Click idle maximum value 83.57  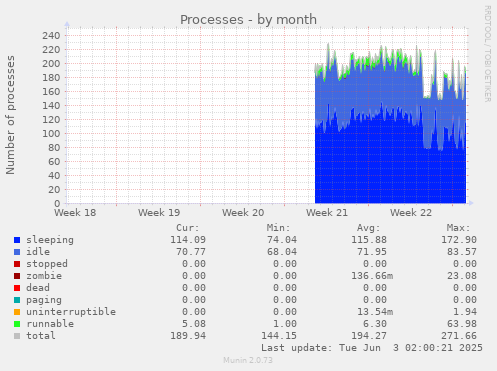pos(462,252)
